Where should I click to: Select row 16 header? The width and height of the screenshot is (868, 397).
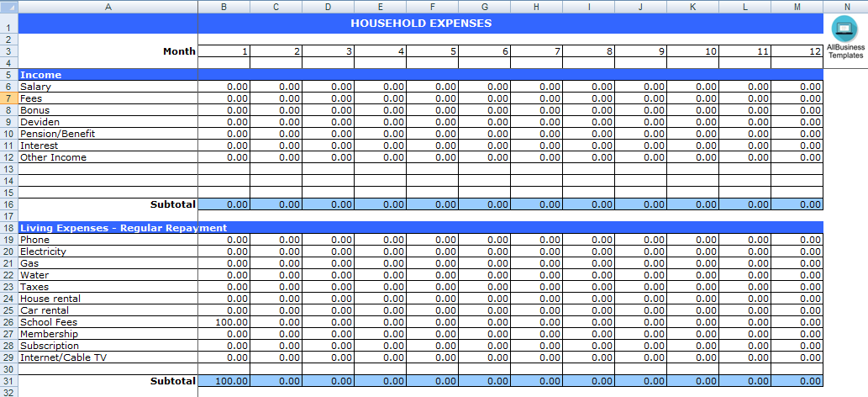click(9, 204)
